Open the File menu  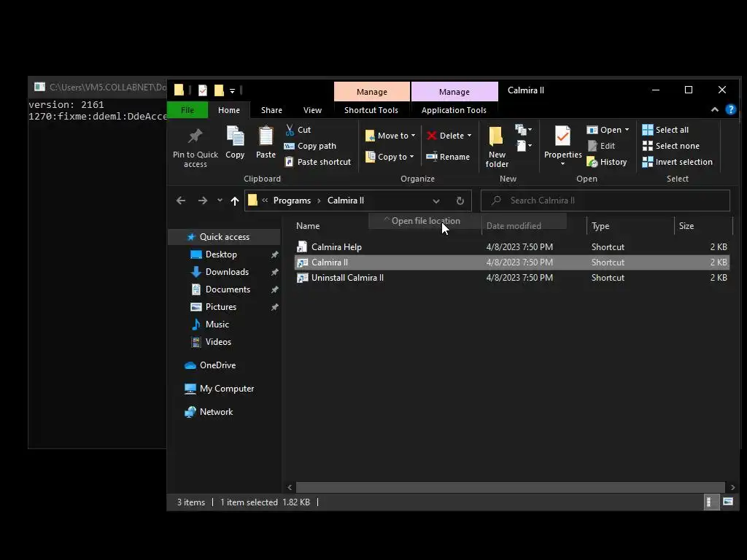[x=187, y=110]
